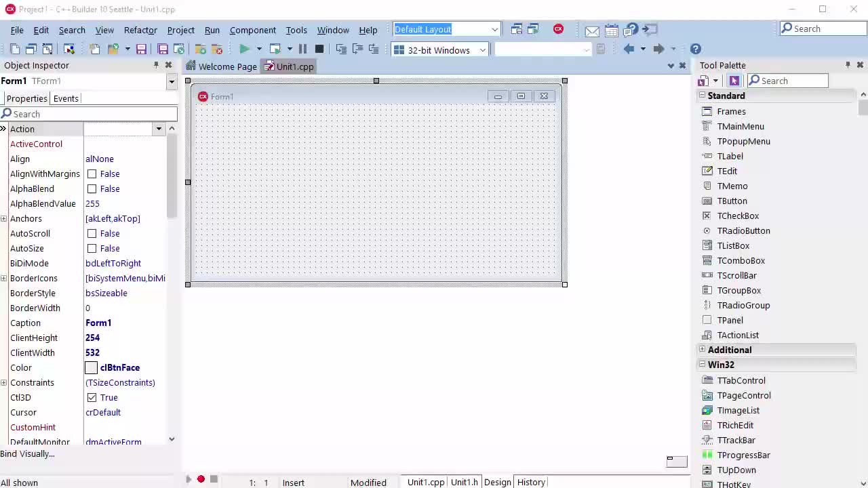Open the Component menu
Viewport: 868px width, 488px height.
[x=252, y=30]
